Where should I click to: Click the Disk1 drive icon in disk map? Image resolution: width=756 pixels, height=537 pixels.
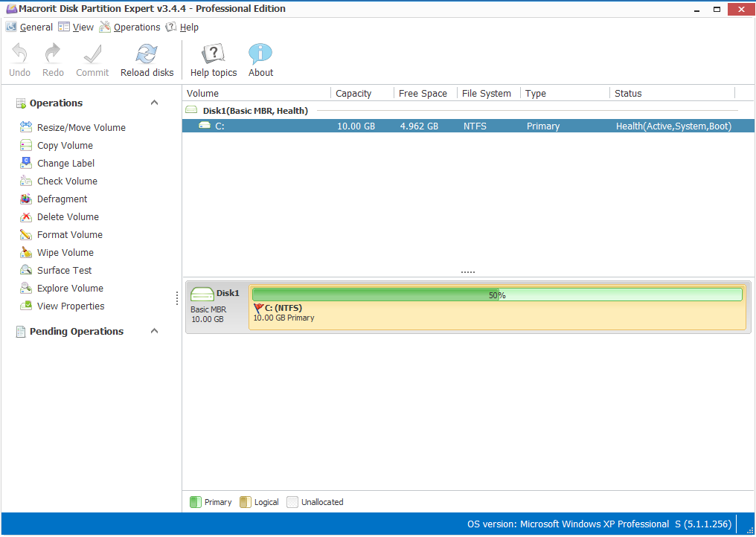(x=202, y=294)
